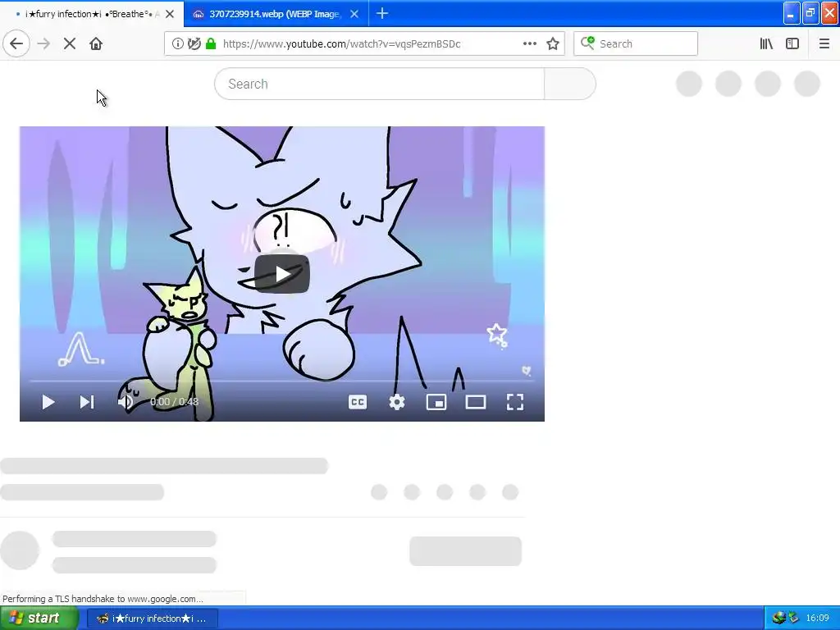
Task: Click the browser address bar URL
Action: [342, 44]
